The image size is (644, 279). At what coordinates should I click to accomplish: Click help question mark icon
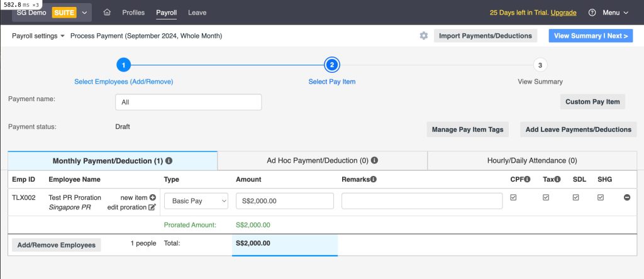click(x=592, y=13)
